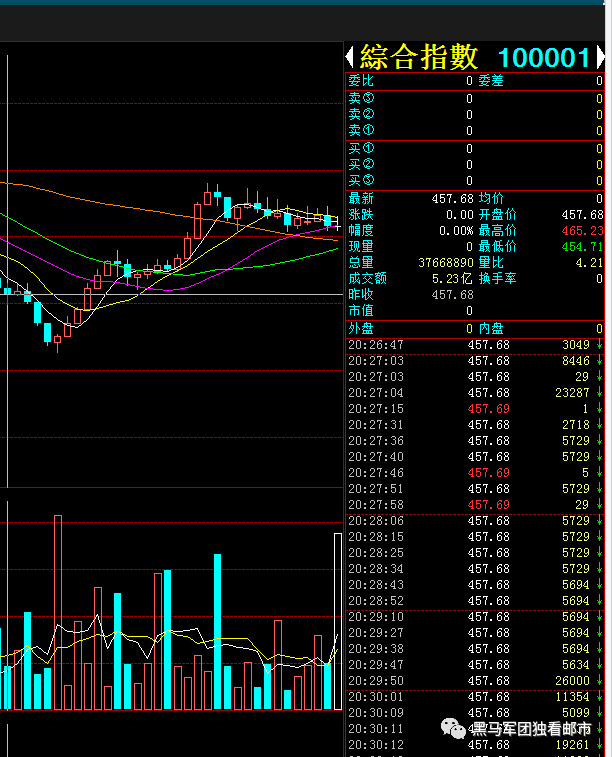Click the 外盘 label
The height and width of the screenshot is (757, 612).
click(361, 328)
